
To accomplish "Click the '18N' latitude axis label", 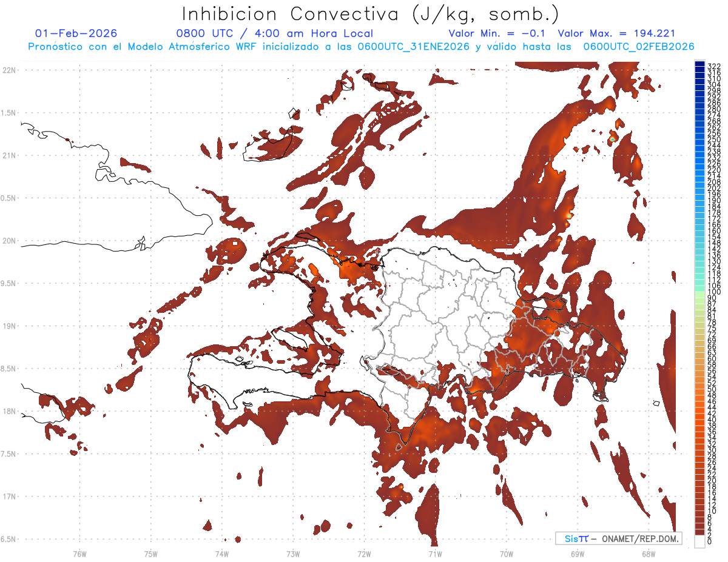I will pyautogui.click(x=8, y=412).
